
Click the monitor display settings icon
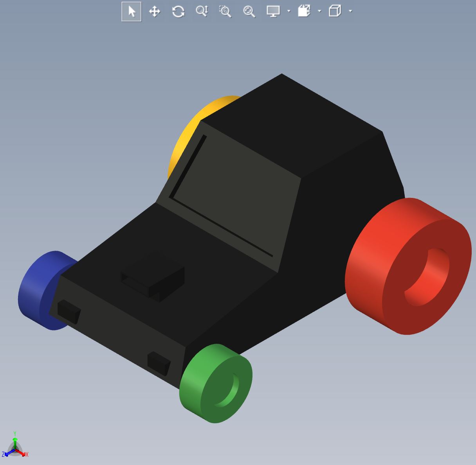[273, 11]
